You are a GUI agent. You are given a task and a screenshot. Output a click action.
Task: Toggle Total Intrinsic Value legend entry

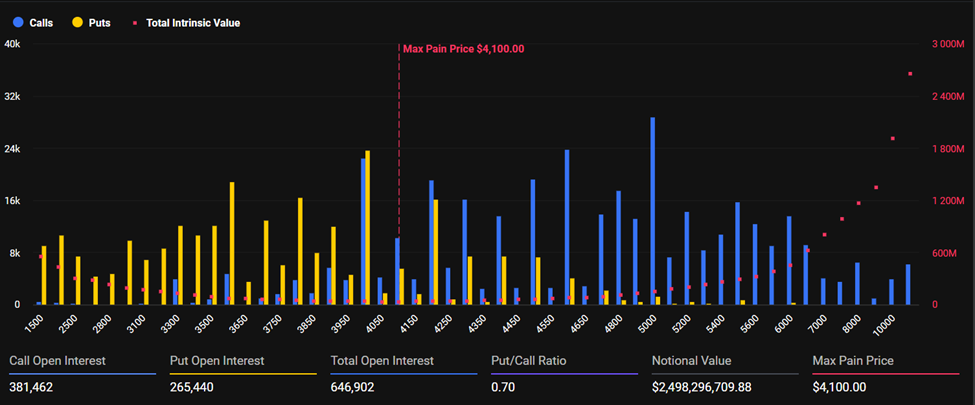tap(188, 22)
